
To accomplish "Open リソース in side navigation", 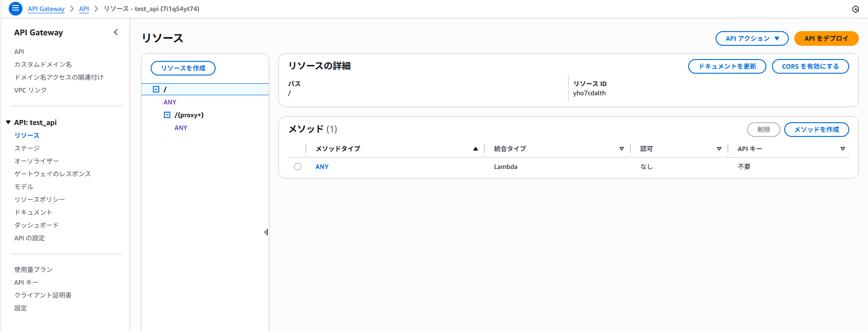I will 27,136.
